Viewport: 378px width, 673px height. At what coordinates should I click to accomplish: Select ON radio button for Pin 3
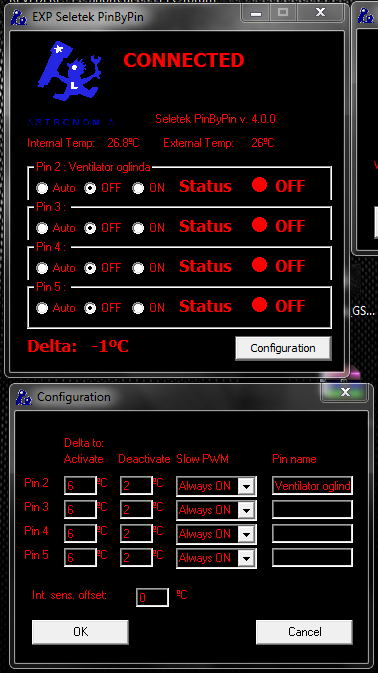138,228
